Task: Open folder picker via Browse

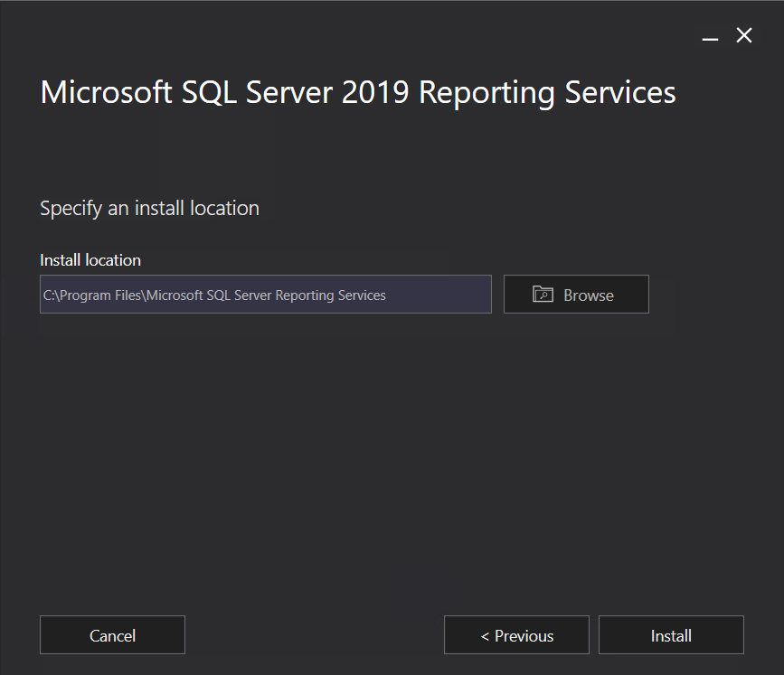Action: (576, 295)
